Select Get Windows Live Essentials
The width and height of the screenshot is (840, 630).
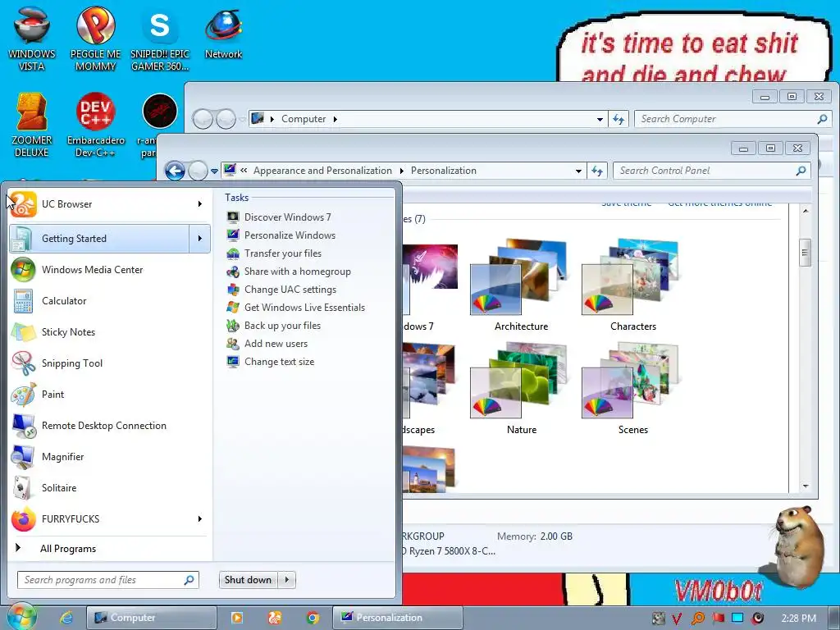pos(295,308)
